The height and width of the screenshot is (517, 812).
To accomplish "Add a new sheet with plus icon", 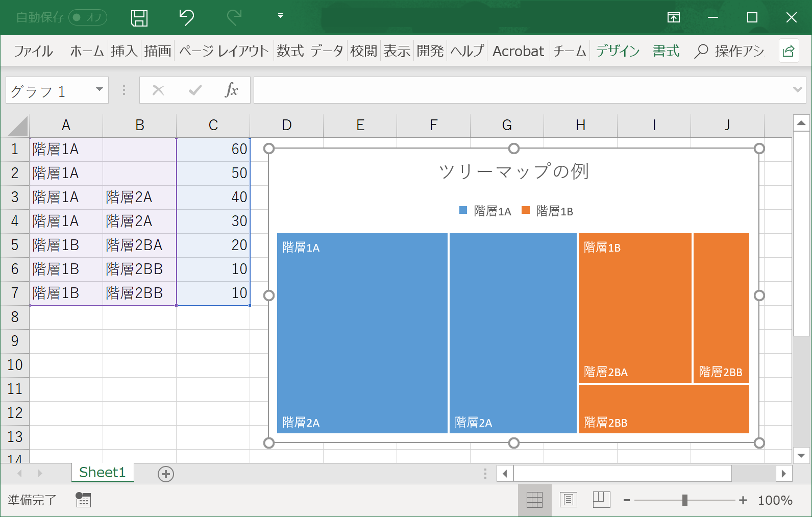I will 166,474.
